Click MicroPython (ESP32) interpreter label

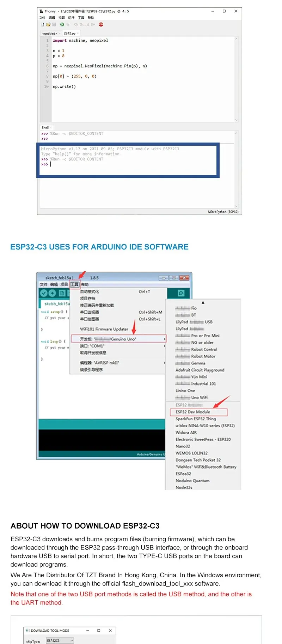pos(223,212)
